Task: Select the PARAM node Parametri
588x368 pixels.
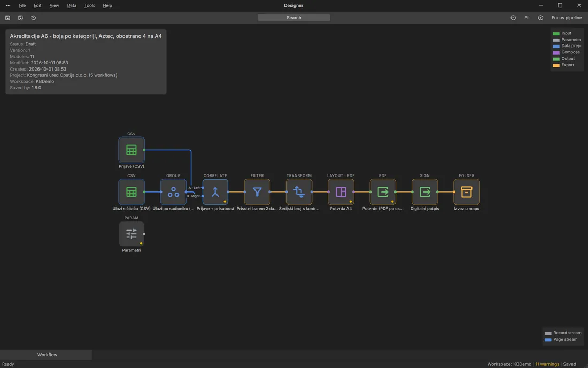Action: [131, 234]
